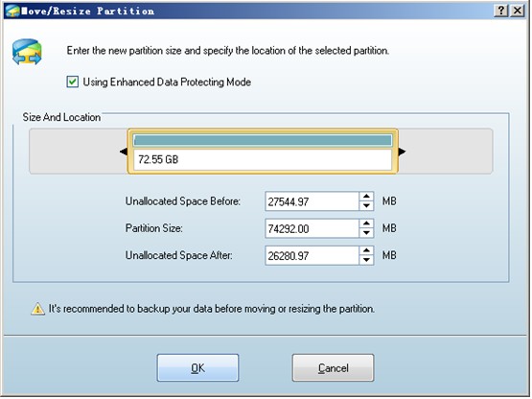The image size is (532, 399).
Task: Increase Unallocated Space After value
Action: [x=366, y=251]
